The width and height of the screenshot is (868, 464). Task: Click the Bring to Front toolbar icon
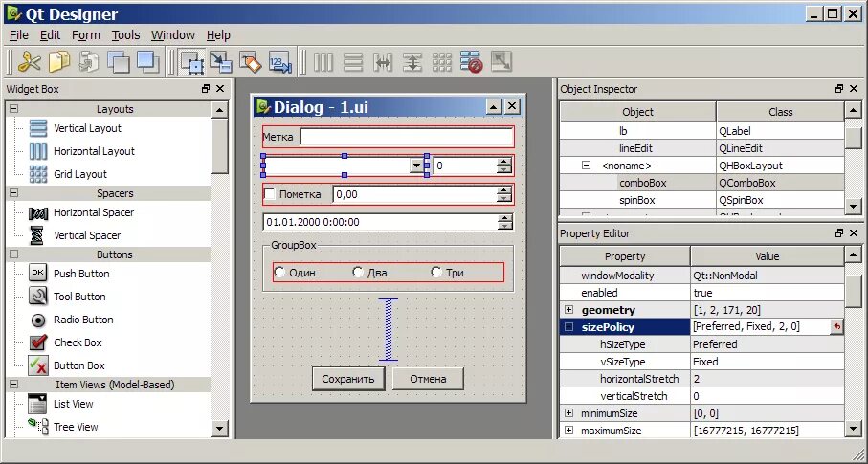click(x=148, y=61)
